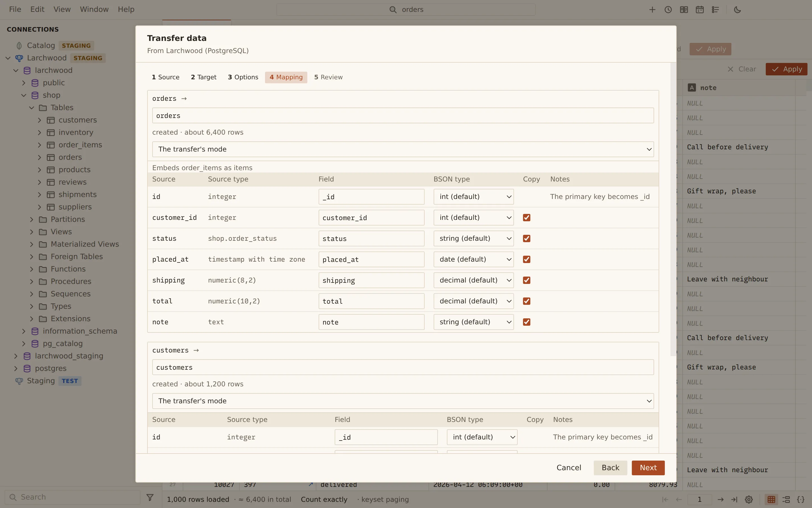Open the calendar scheduler icon

coord(700,10)
